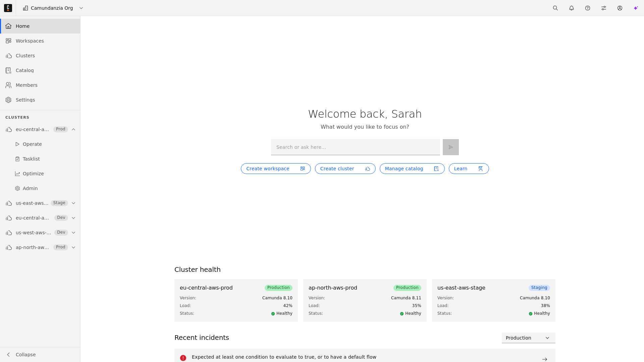Viewport: 644px width, 362px height.
Task: Click the Staging tag on us-east-aws-stage
Action: tap(539, 288)
